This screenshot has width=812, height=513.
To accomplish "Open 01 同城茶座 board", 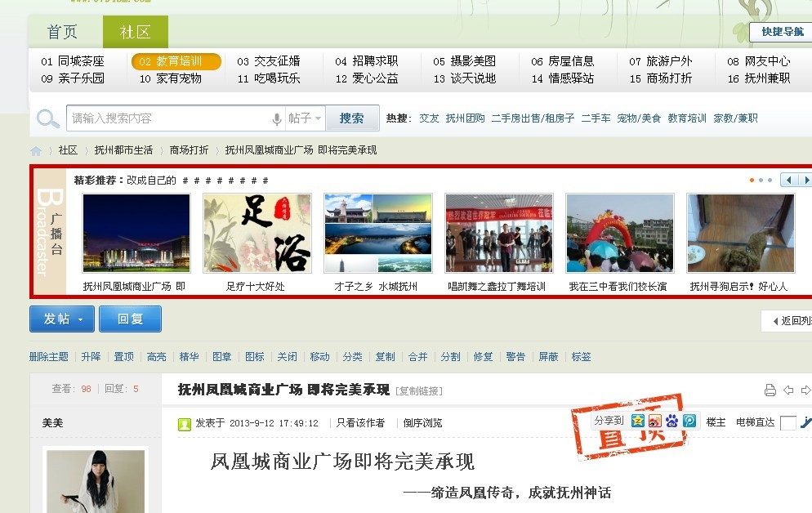I will click(73, 61).
